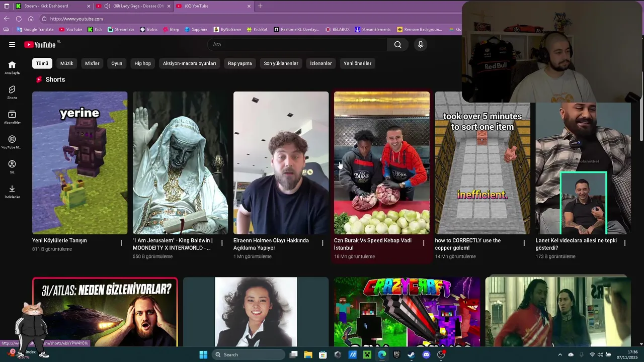Open File Explorer from the taskbar
The image size is (644, 362).
click(x=308, y=354)
